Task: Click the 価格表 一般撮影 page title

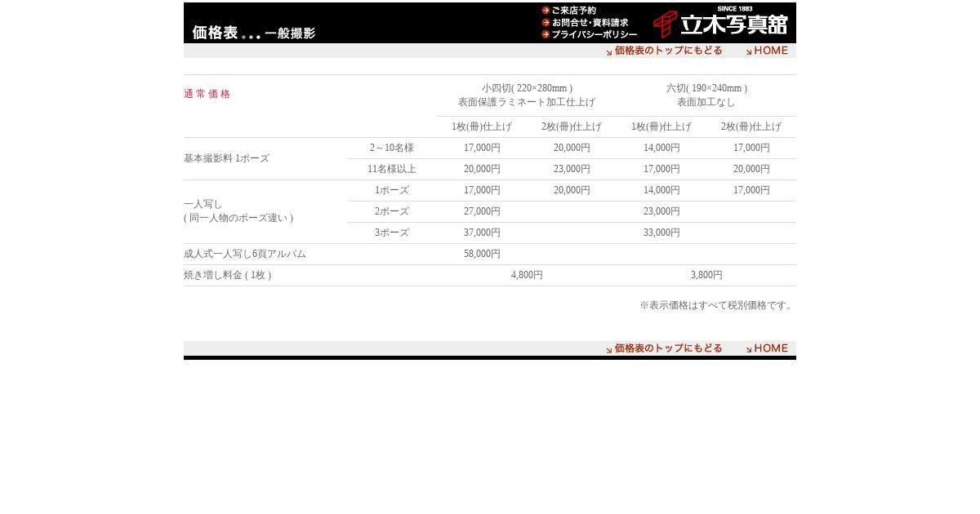Action: point(253,33)
